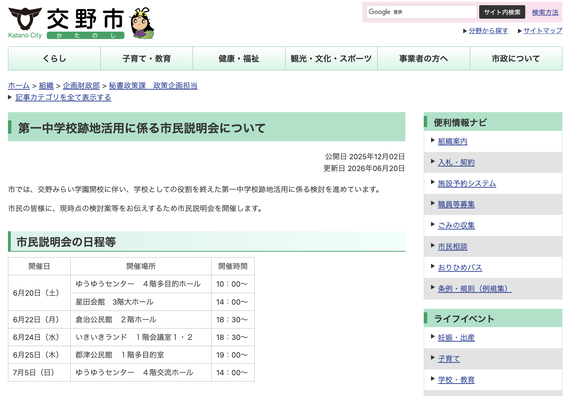Open ごみの収集 in sidebar
This screenshot has height=396, width=580.
456,226
